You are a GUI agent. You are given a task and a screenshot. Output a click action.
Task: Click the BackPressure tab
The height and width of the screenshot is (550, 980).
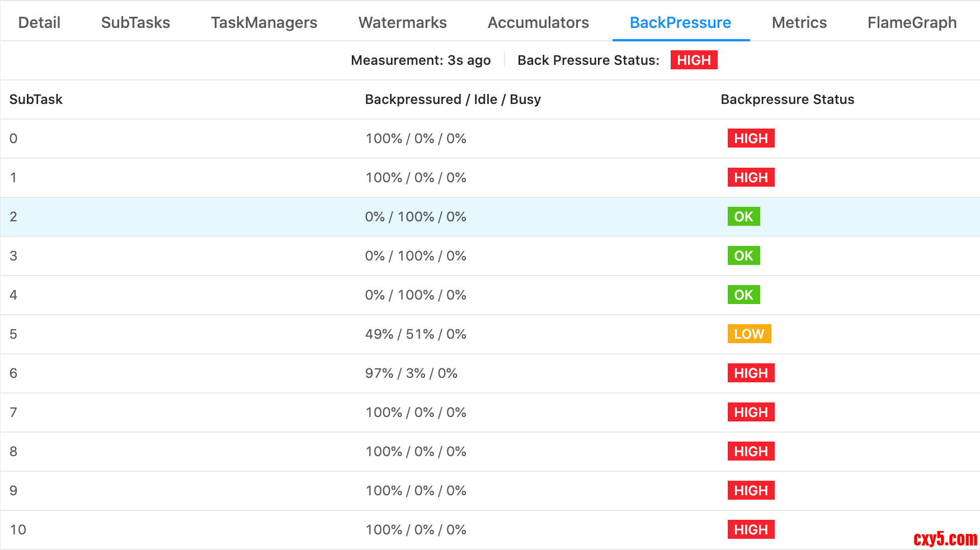tap(680, 22)
